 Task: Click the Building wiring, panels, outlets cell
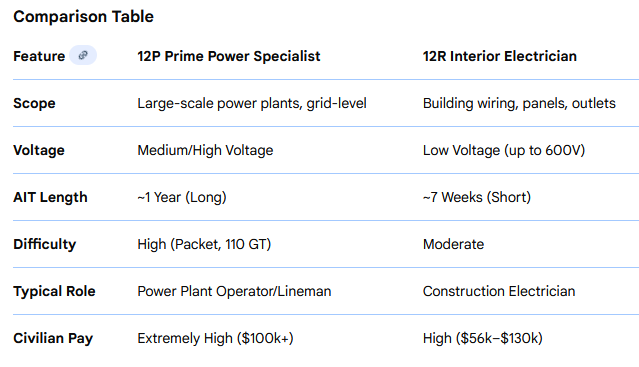click(519, 103)
